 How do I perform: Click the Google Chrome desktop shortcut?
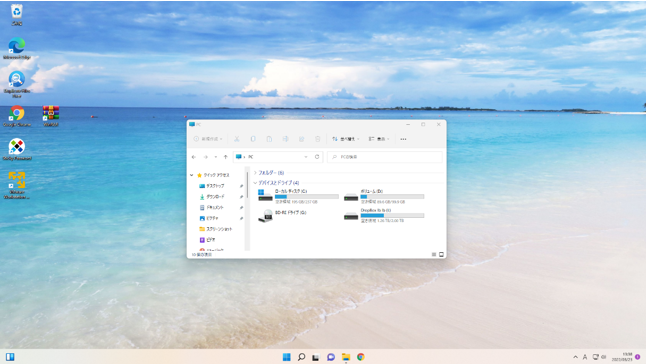tap(17, 116)
